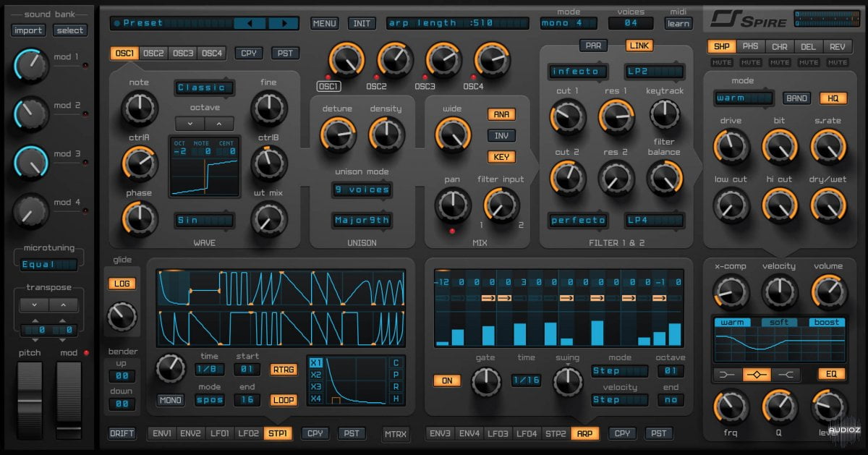Screen dimensions: 868x455
Task: Shift oscillator octave down with arrow
Action: point(189,123)
